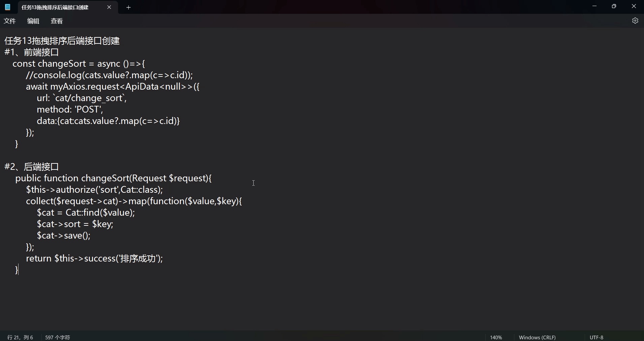
Task: Close the 任务13拖拽排序后端接口创建 tab
Action: [x=109, y=7]
